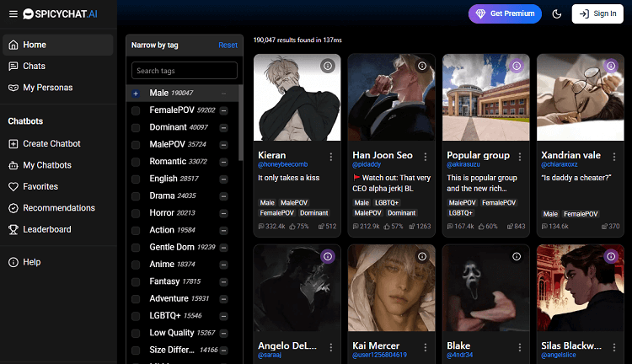This screenshot has height=364, width=632.
Task: Check the Action tag checkbox
Action: coord(136,231)
